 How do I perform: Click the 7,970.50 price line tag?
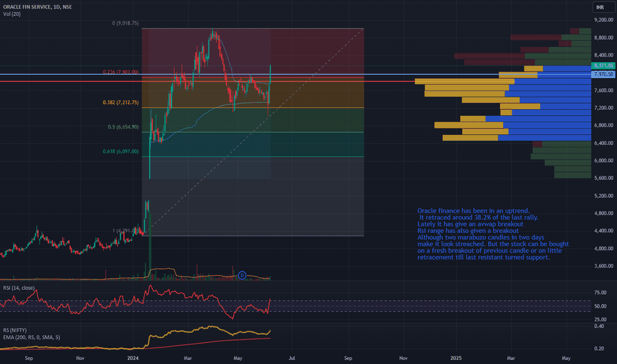603,74
